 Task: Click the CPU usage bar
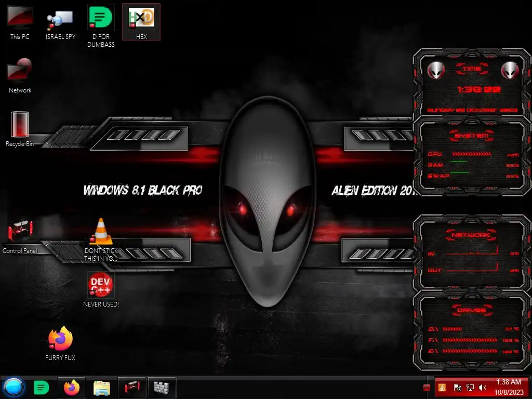(472, 154)
